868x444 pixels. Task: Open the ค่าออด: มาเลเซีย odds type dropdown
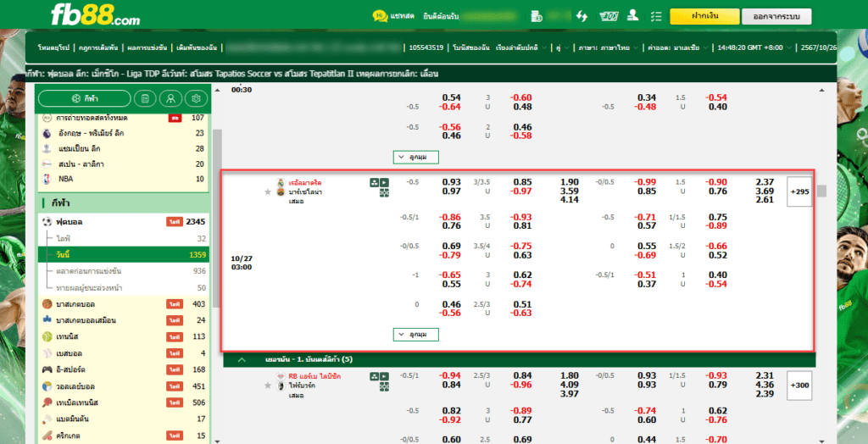pyautogui.click(x=677, y=47)
